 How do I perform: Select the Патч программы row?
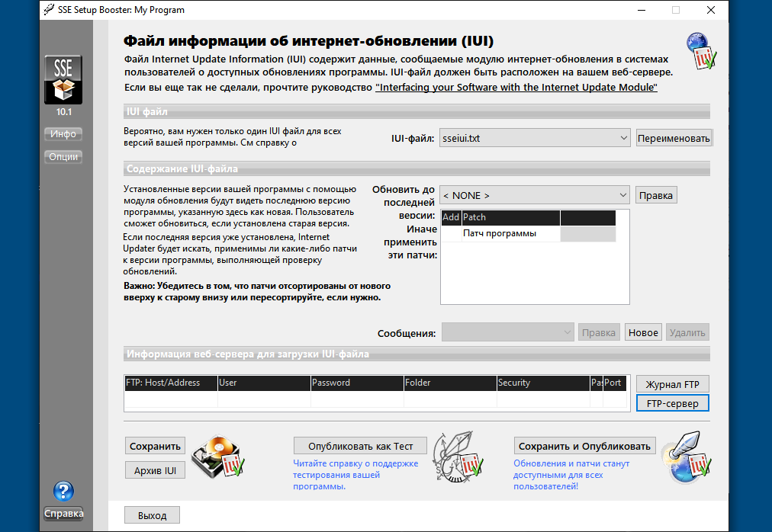pyautogui.click(x=529, y=233)
